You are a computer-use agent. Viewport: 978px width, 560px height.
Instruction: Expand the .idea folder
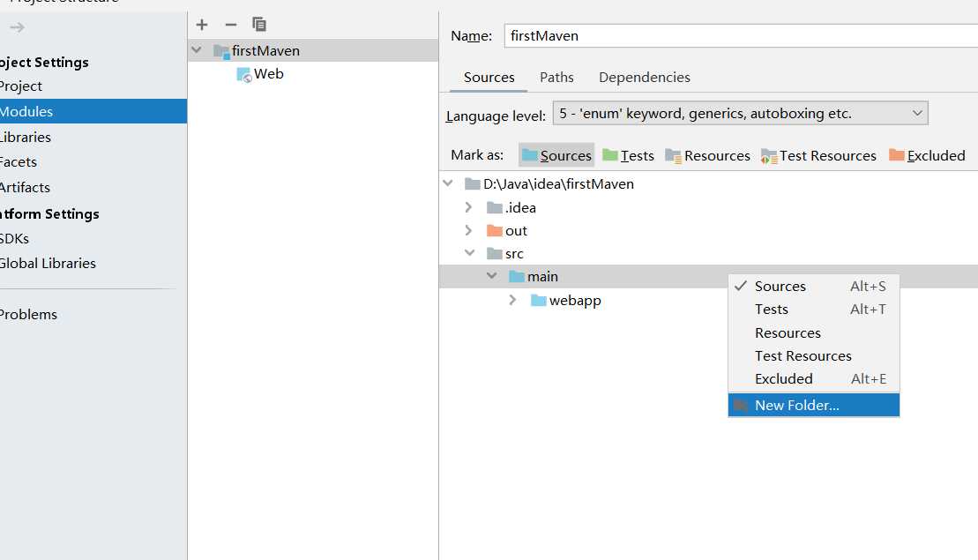(x=468, y=207)
